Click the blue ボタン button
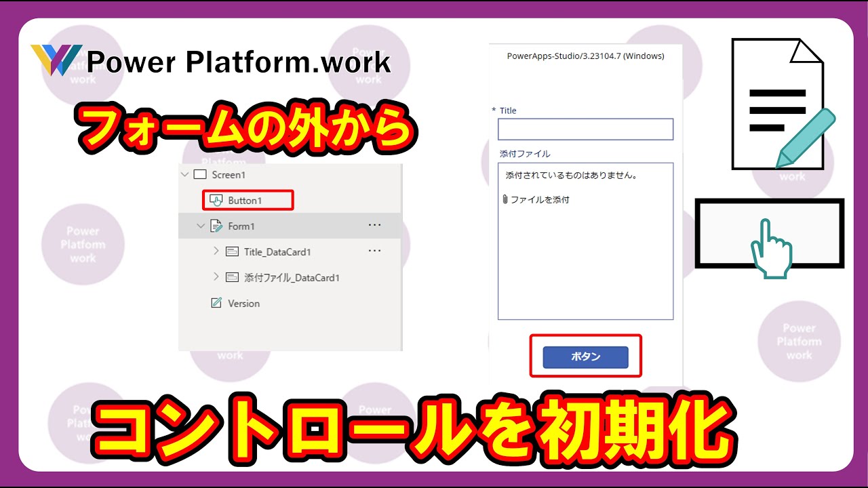This screenshot has height=488, width=868. 586,357
